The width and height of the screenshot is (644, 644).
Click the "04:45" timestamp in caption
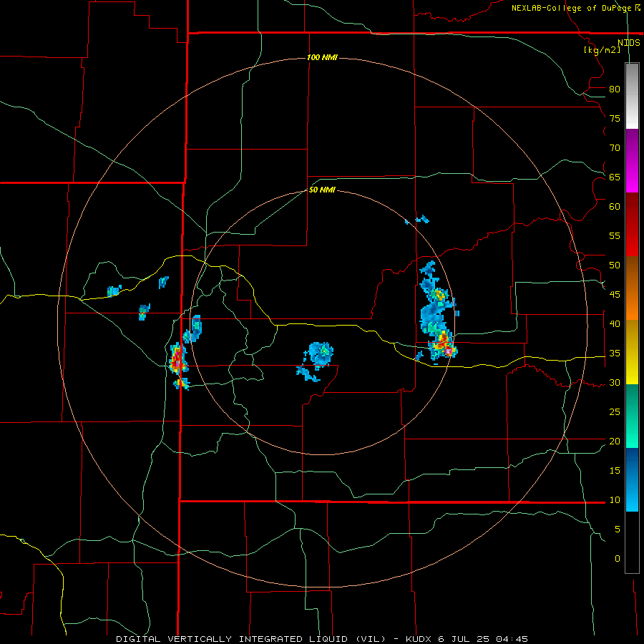point(512,639)
